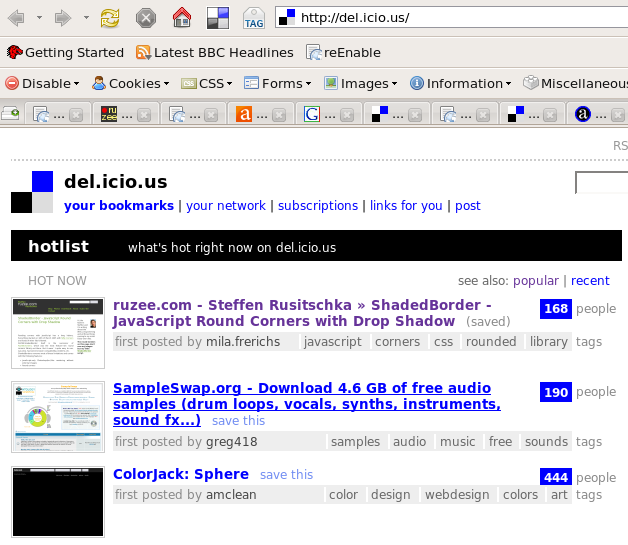The height and width of the screenshot is (545, 628).
Task: Open the CSS dropdown menu
Action: 206,83
